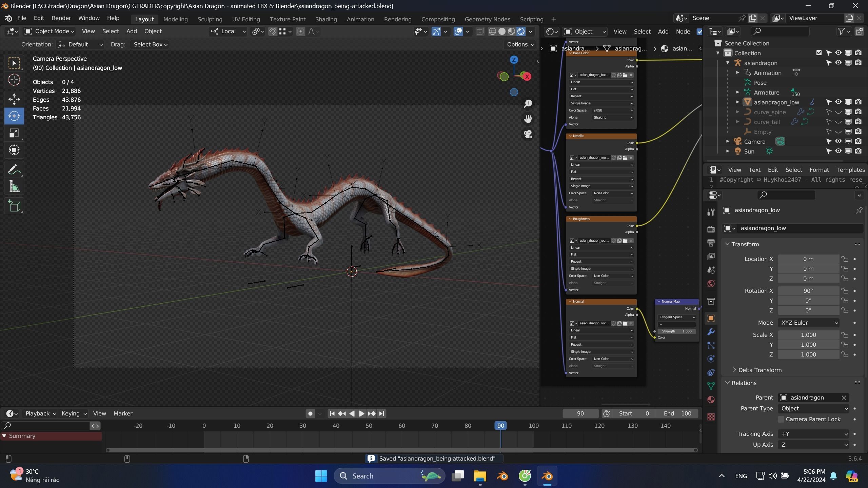Open Base Color node sRGB color space dropdown

click(613, 110)
